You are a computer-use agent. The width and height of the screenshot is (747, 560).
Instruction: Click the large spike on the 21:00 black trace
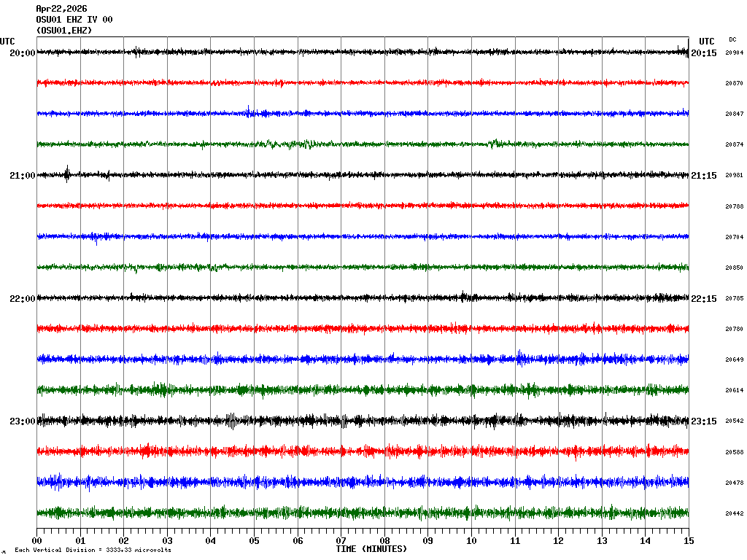[x=67, y=174]
